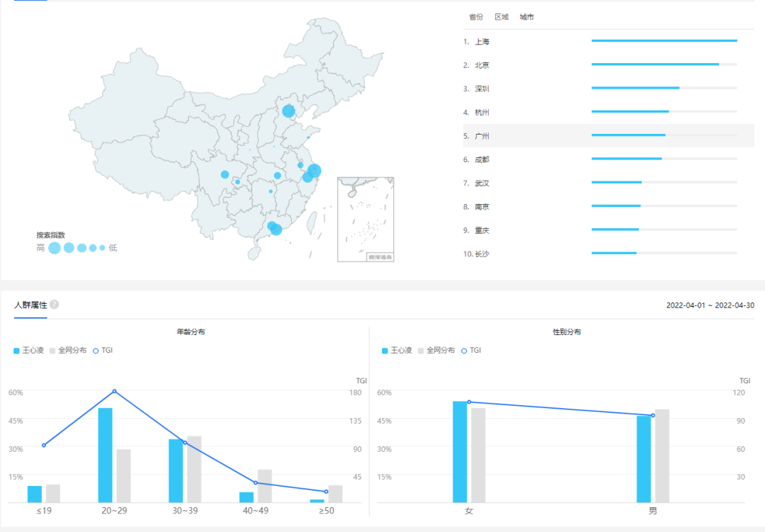Click the blue 30~39 age bar
765x532 pixels.
point(176,471)
